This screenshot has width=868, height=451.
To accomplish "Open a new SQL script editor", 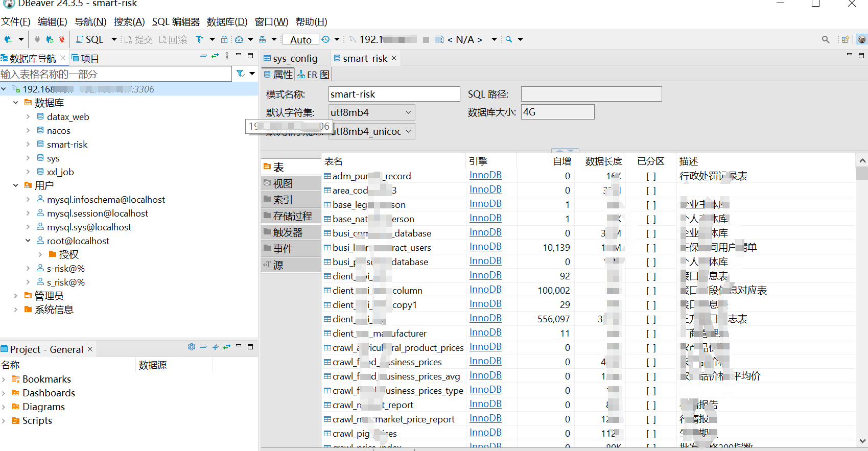I will 90,39.
